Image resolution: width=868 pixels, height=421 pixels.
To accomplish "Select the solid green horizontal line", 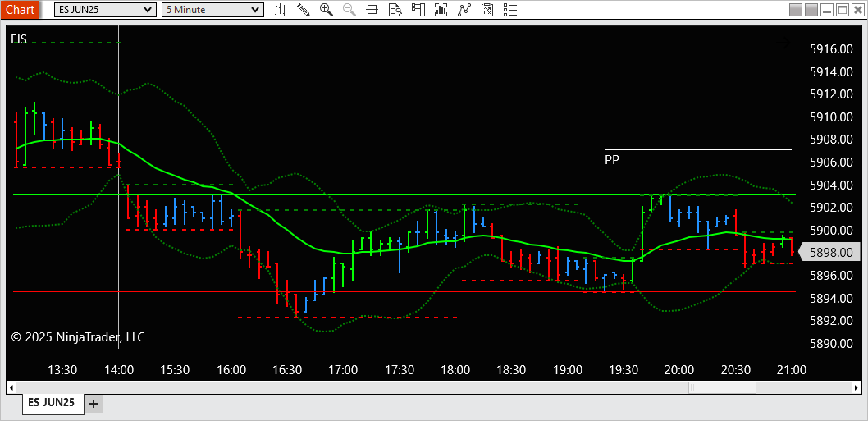I will point(404,195).
